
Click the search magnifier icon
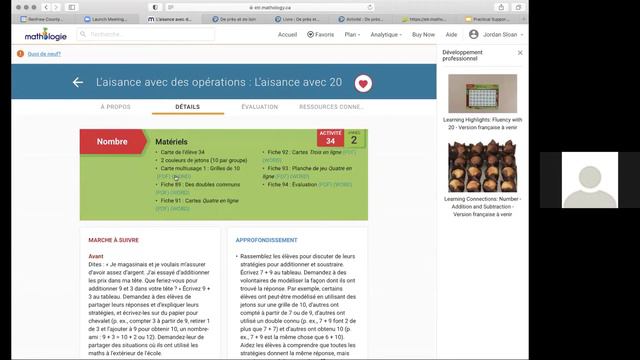tap(83, 34)
